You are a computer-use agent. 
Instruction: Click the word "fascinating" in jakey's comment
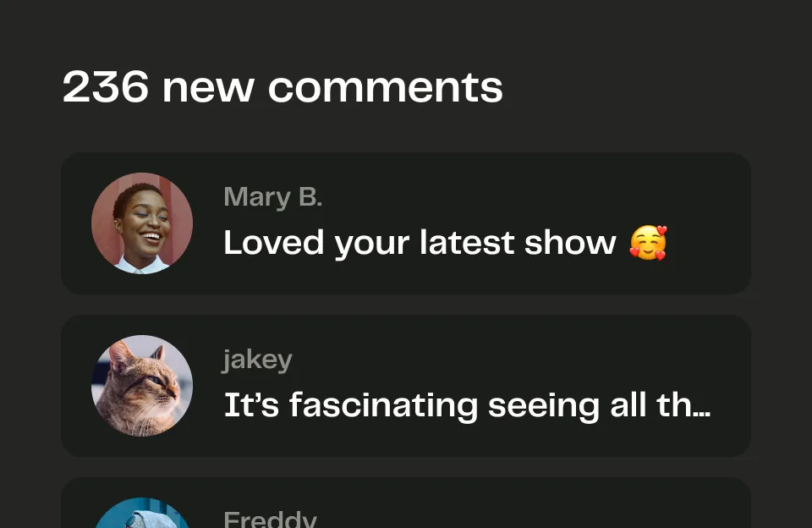point(384,405)
